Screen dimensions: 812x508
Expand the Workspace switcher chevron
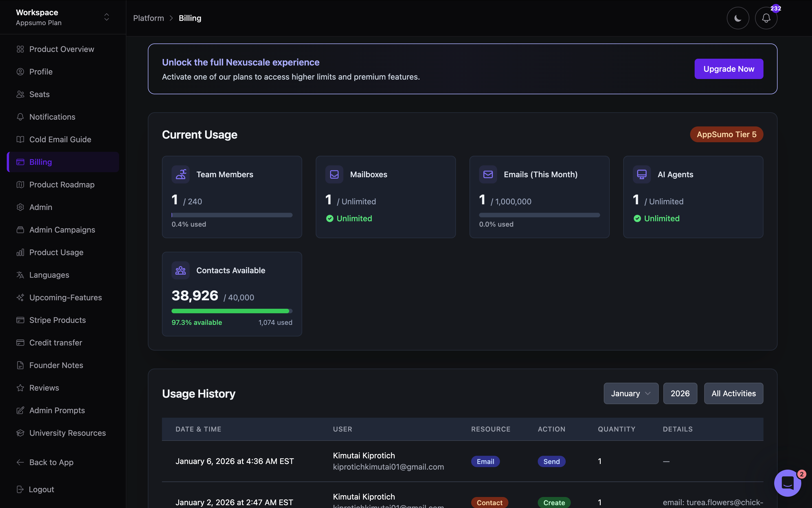pos(106,17)
